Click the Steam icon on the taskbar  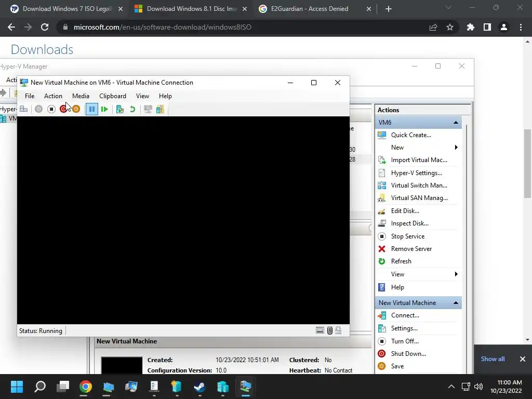coord(199,387)
